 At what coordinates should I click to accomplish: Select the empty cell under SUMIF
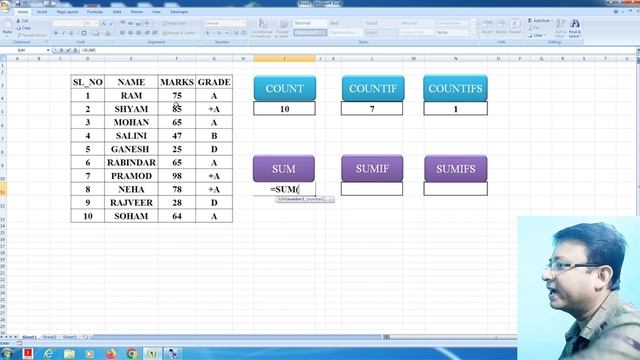point(372,189)
